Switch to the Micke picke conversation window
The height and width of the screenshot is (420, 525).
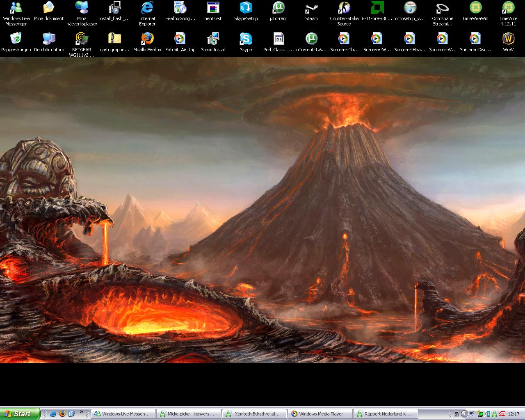click(189, 414)
